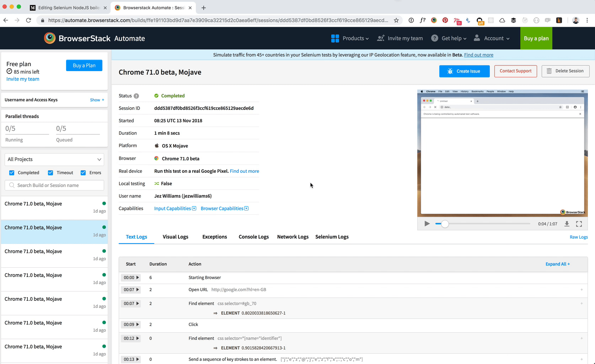Switch to Network Logs tab
595x364 pixels.
[x=293, y=237]
